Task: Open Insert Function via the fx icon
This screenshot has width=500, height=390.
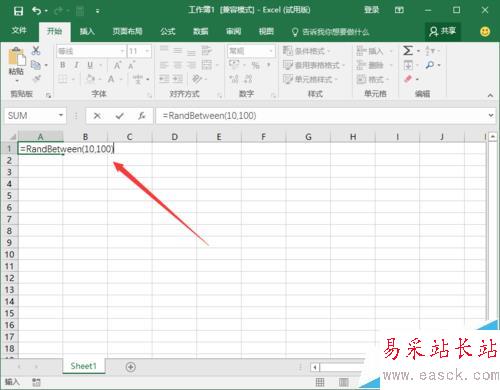Action: point(142,116)
